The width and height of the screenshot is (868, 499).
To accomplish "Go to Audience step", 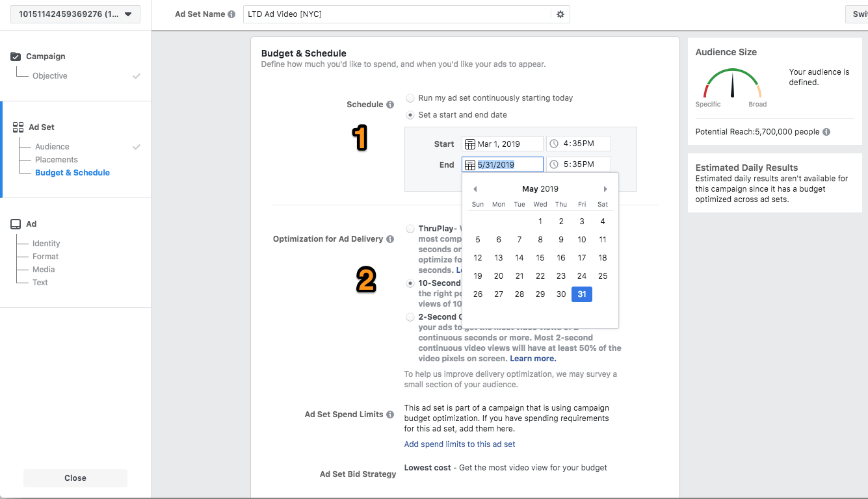I will [x=52, y=147].
